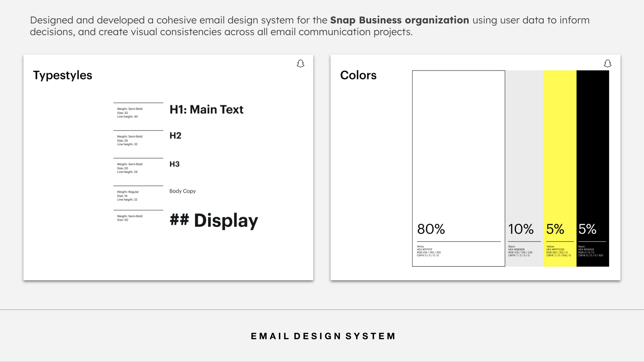Click the '## Display' sample text
The width and height of the screenshot is (644, 362).
pos(214,221)
